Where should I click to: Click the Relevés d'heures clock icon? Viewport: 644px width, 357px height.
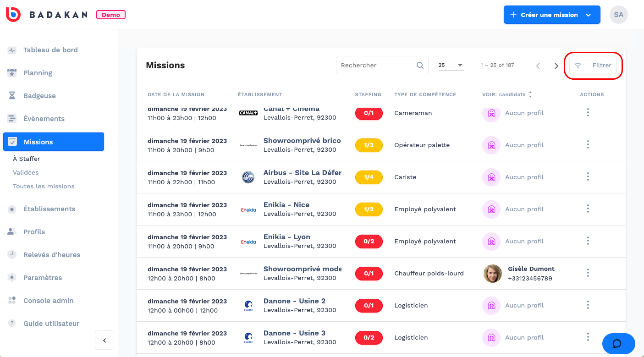pyautogui.click(x=12, y=255)
